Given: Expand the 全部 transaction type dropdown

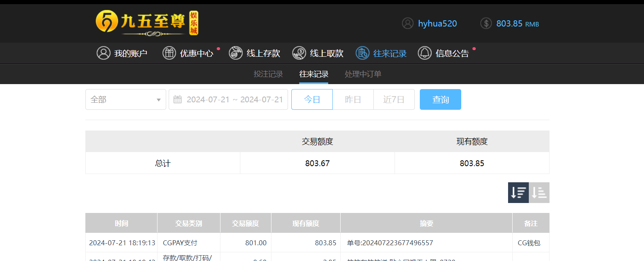Looking at the screenshot, I should coord(126,99).
